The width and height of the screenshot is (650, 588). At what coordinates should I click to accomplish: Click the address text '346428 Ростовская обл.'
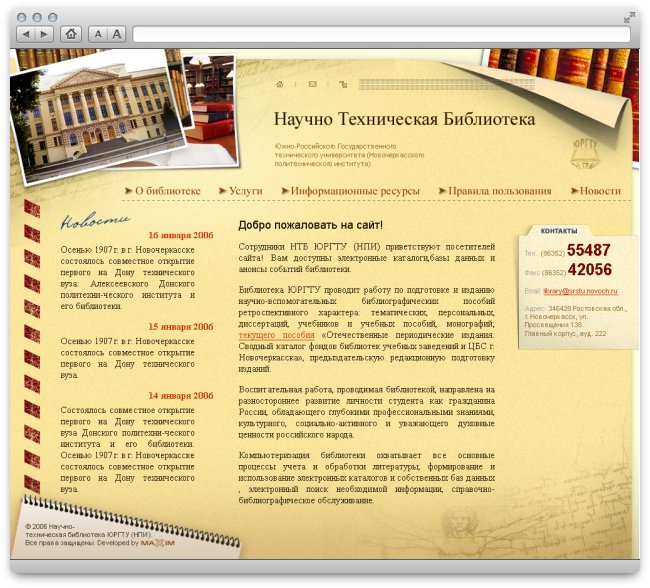pyautogui.click(x=587, y=309)
